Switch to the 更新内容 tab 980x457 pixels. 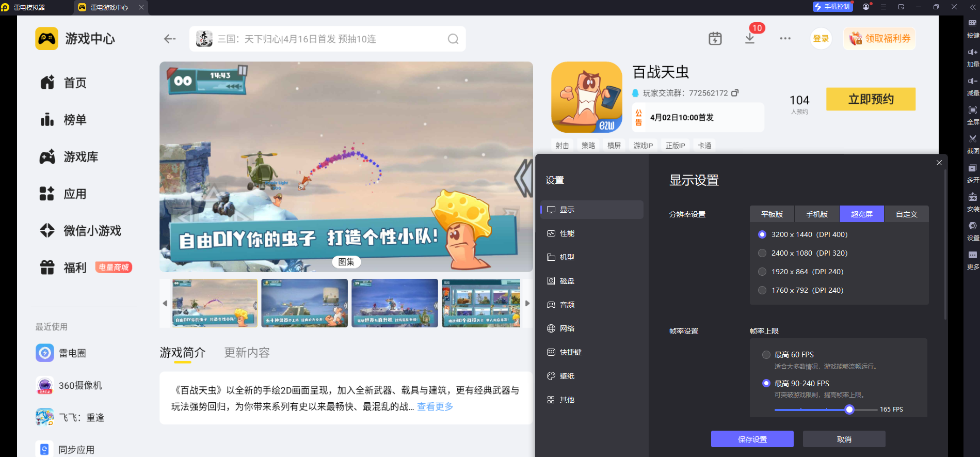pos(247,353)
